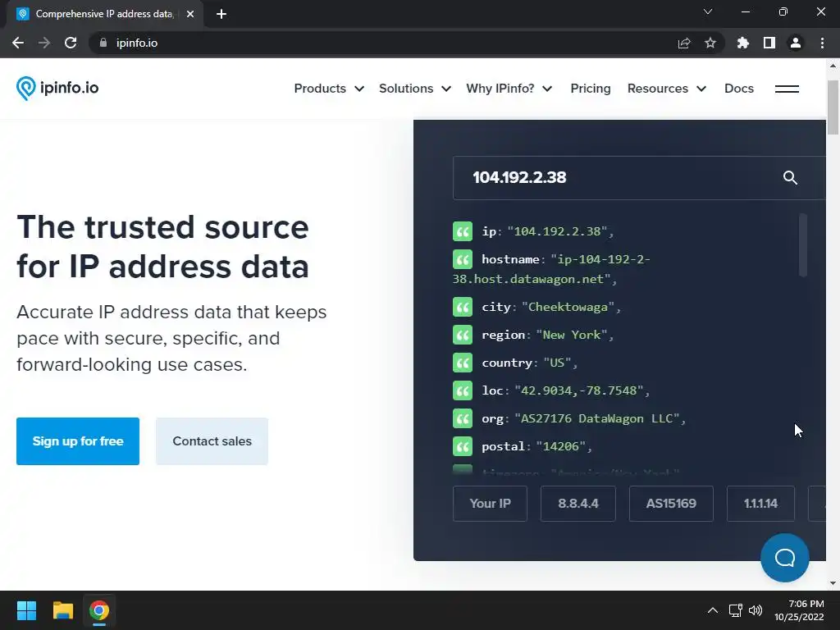
Task: Expand the Why IPinfo? dropdown menu
Action: point(509,89)
